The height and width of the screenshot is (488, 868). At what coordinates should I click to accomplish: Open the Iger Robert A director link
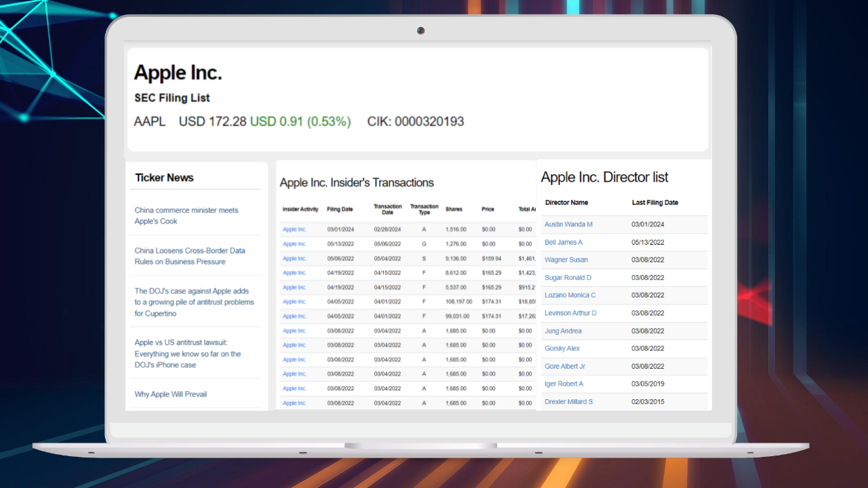[x=564, y=384]
